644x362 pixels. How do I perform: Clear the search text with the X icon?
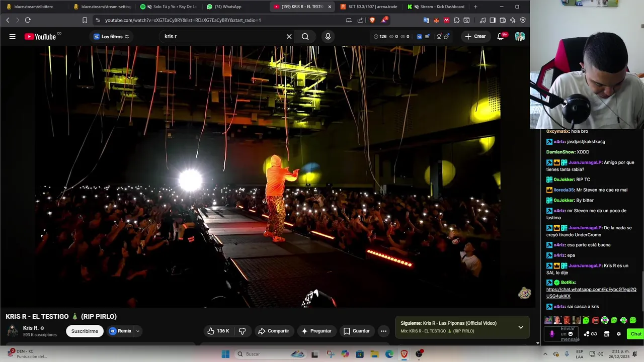click(x=289, y=36)
